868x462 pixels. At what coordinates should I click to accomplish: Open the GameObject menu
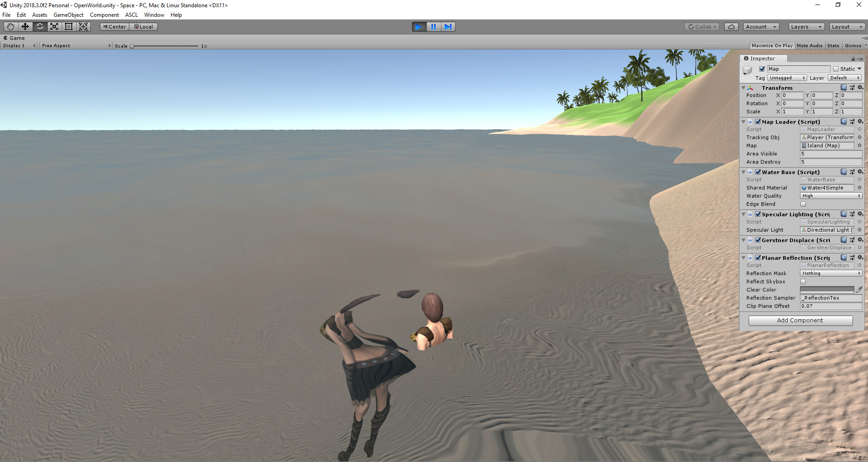click(x=68, y=15)
